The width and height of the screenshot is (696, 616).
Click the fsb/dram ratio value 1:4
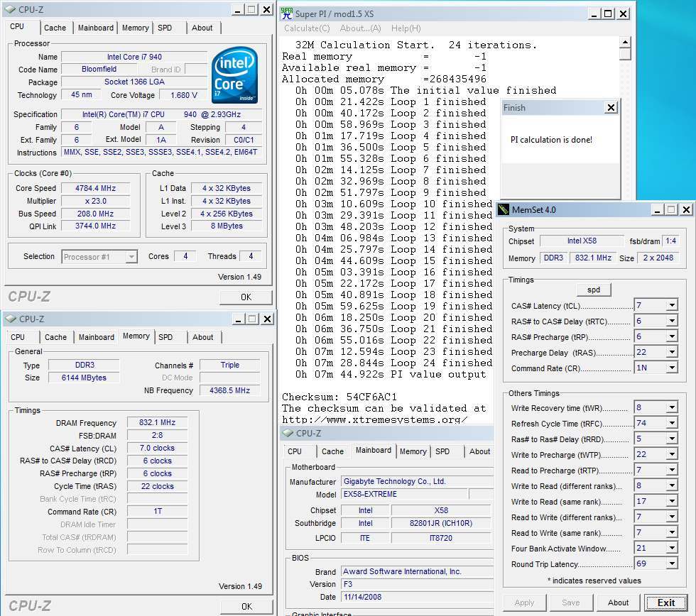[x=670, y=241]
